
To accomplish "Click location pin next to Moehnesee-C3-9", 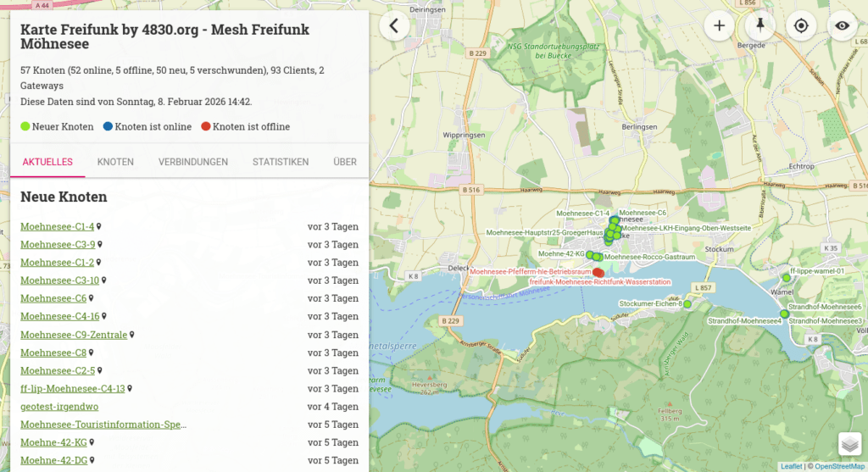I will click(100, 245).
